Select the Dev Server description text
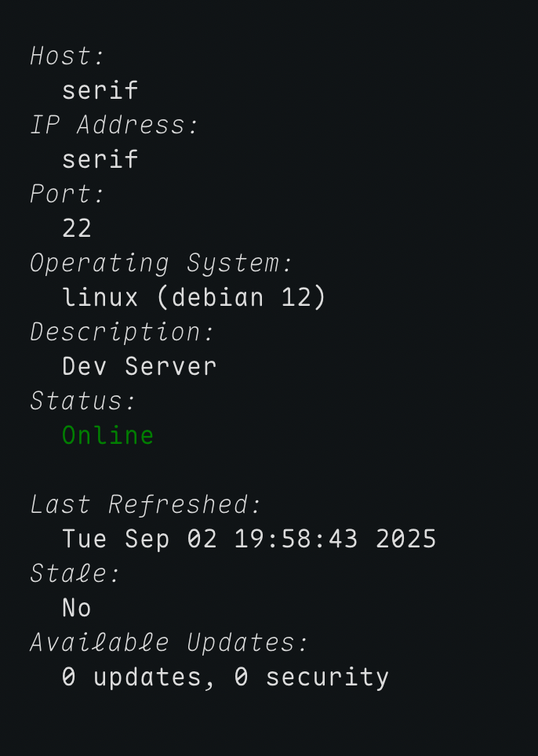The height and width of the screenshot is (756, 538). 139,366
